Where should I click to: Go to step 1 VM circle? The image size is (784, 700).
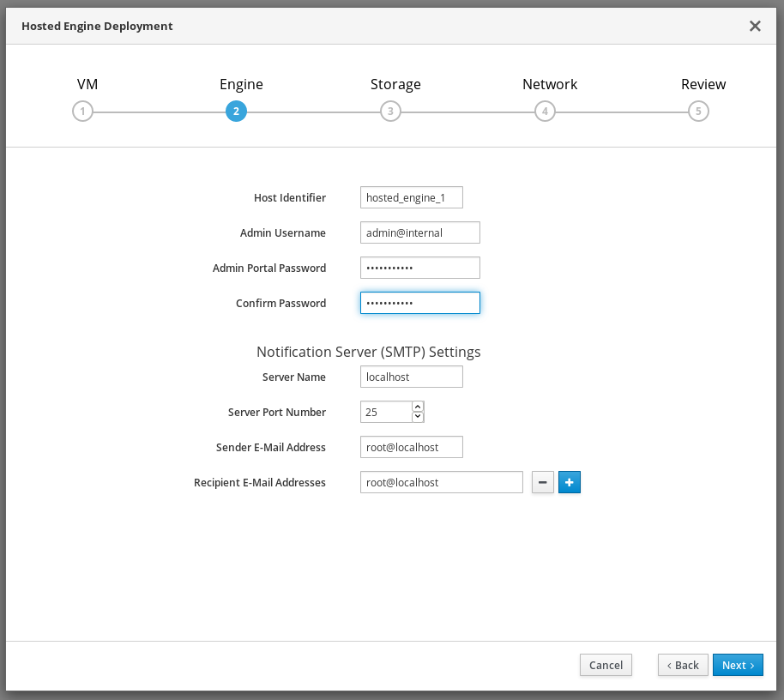(x=82, y=112)
